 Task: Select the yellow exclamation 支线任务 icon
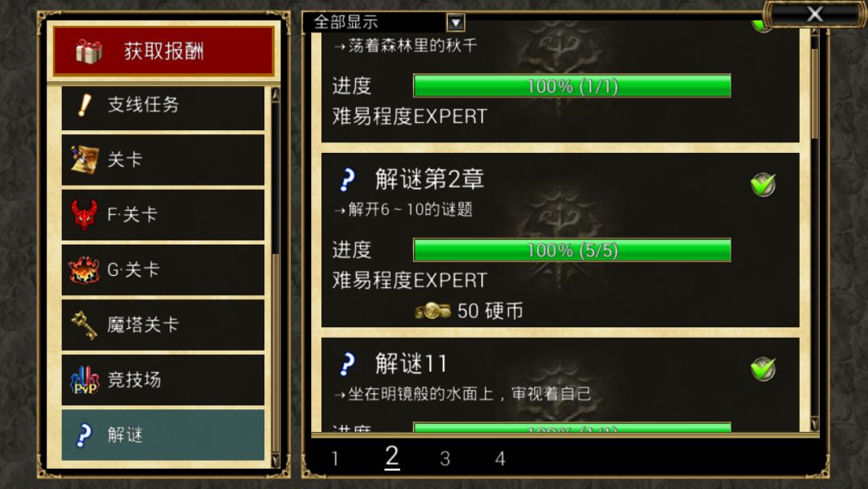coord(84,105)
